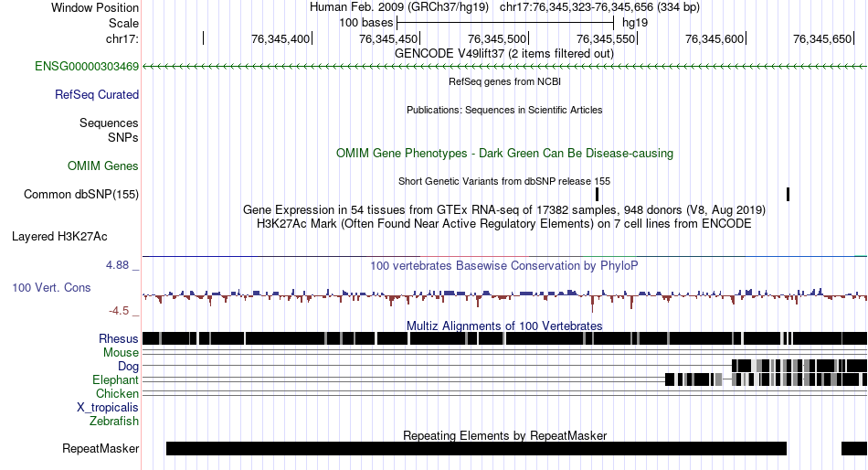Select the right dbSNP variant marker
The height and width of the screenshot is (470, 868).
[x=788, y=195]
